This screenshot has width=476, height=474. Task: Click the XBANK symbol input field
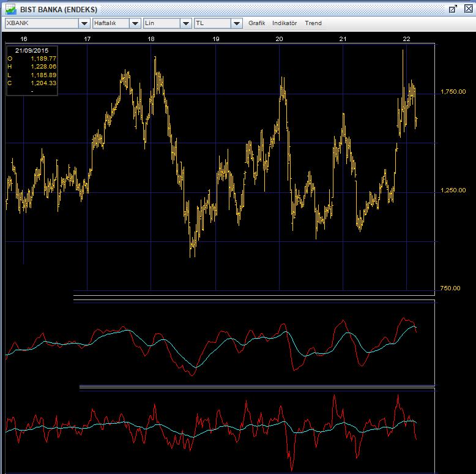tap(42, 23)
